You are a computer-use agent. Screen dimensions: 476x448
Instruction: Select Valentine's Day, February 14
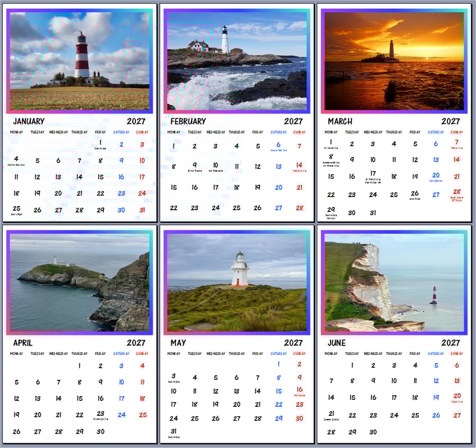tap(299, 166)
